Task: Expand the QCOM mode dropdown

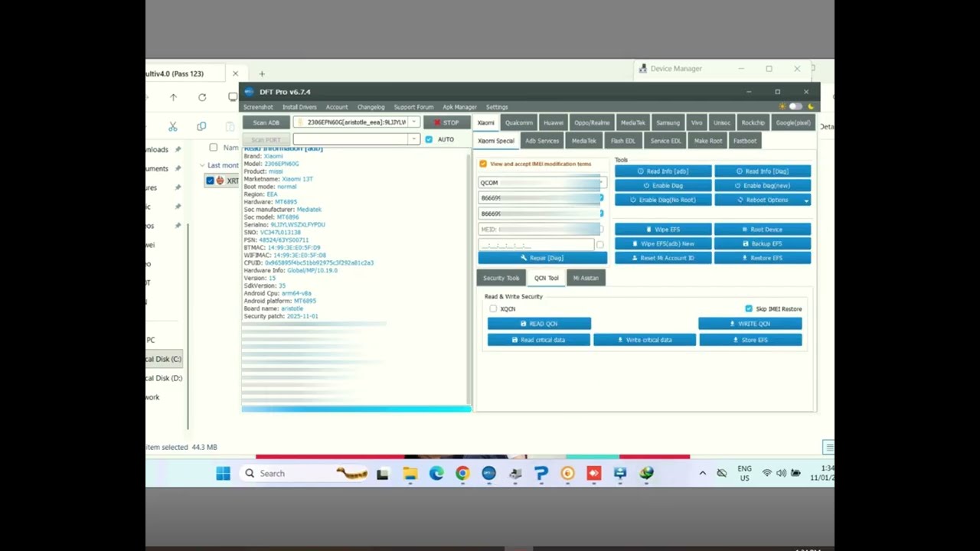Action: click(603, 183)
